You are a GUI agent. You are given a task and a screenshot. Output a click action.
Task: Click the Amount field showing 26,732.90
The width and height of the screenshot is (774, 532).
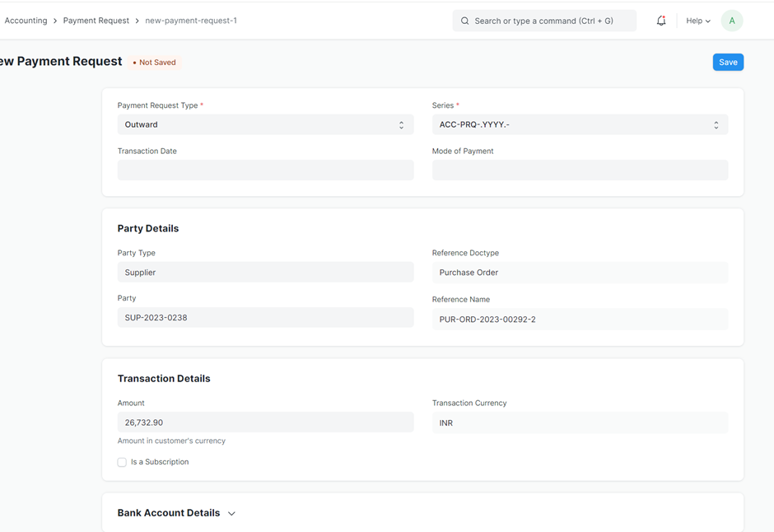coord(265,422)
